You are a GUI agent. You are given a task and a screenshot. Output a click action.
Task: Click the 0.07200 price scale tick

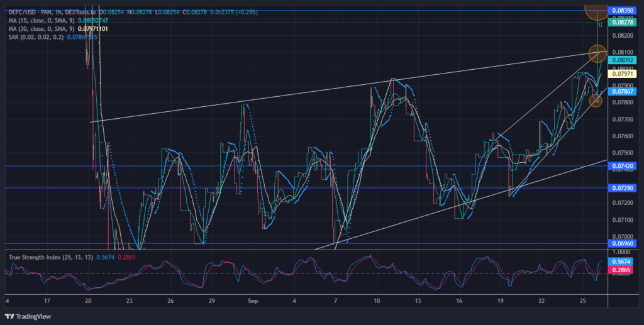coord(621,203)
